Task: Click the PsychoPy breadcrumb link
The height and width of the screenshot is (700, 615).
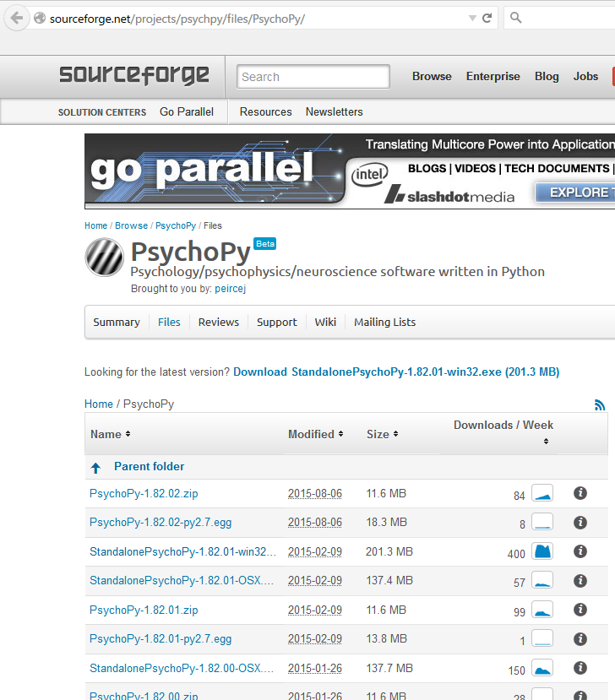Action: (176, 225)
